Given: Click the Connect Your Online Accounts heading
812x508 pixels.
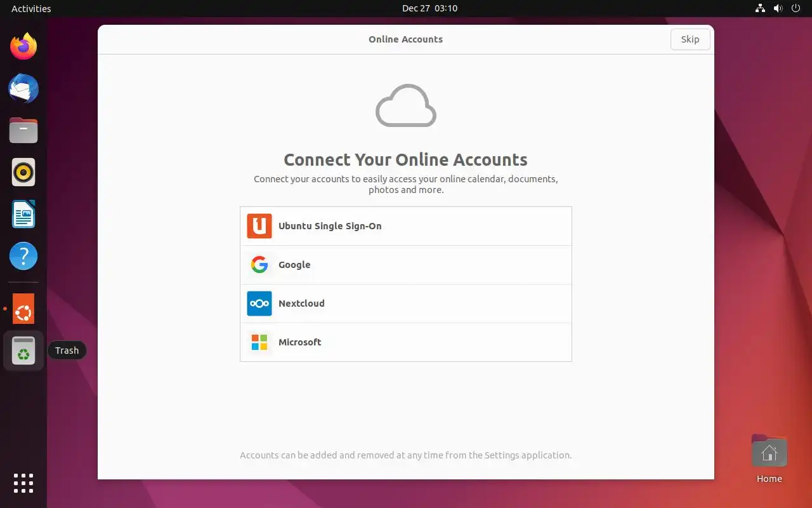Looking at the screenshot, I should (406, 159).
